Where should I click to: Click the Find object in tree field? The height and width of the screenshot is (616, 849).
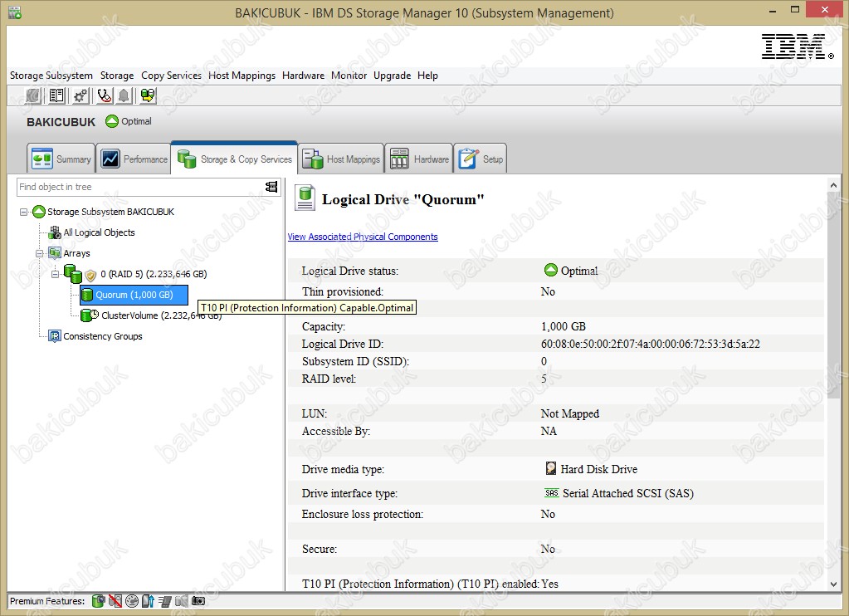(x=141, y=187)
